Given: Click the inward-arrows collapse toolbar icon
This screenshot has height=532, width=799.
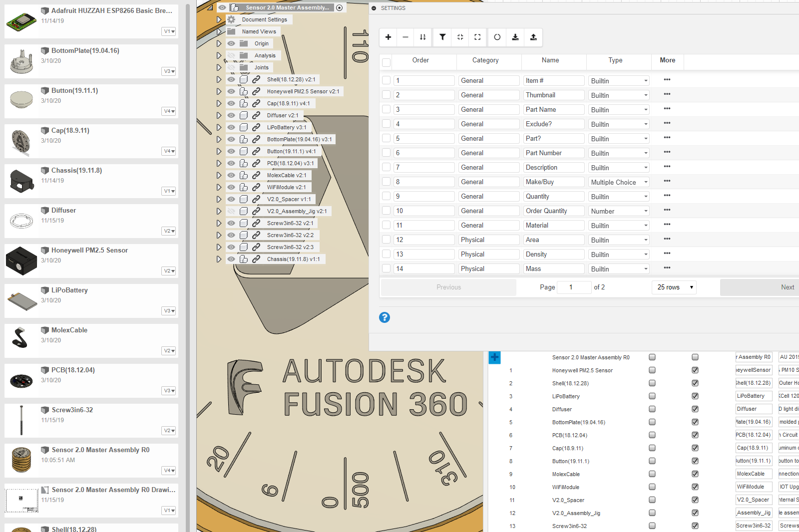Looking at the screenshot, I should click(460, 37).
